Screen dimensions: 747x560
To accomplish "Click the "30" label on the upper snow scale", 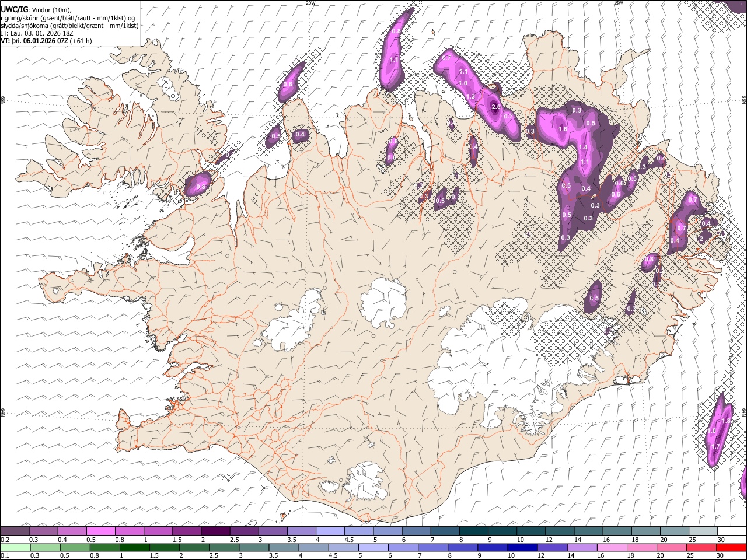I will point(721,540).
